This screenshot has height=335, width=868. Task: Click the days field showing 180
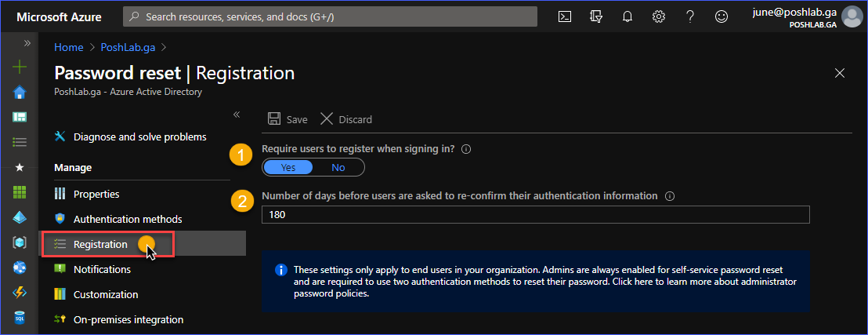tap(535, 215)
